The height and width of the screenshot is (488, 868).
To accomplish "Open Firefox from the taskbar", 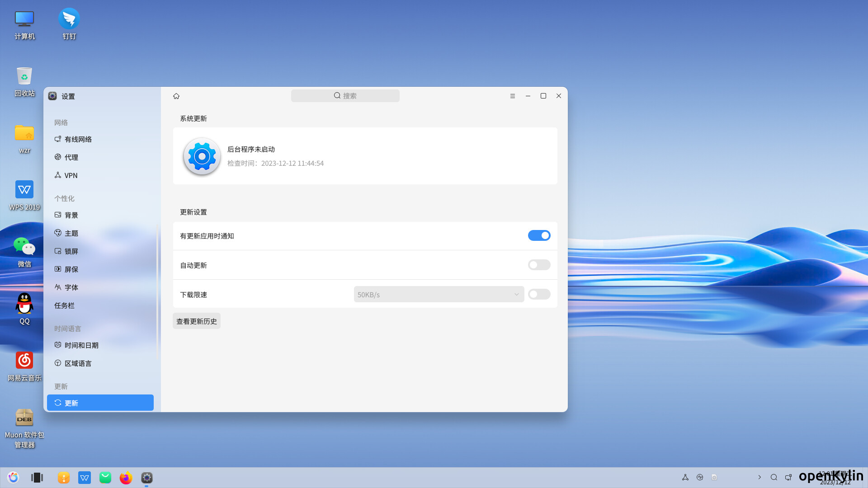I will [x=126, y=478].
